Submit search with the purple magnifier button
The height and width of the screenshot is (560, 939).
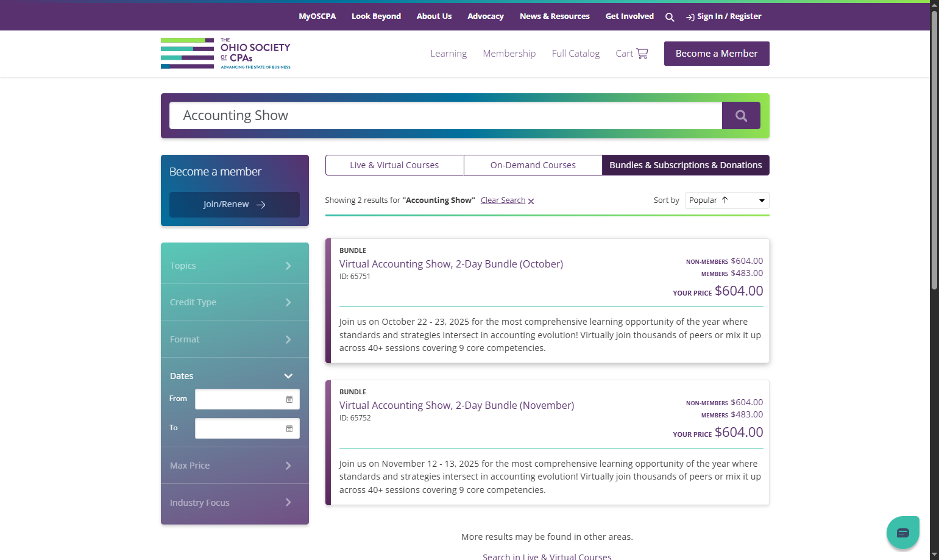coord(741,116)
